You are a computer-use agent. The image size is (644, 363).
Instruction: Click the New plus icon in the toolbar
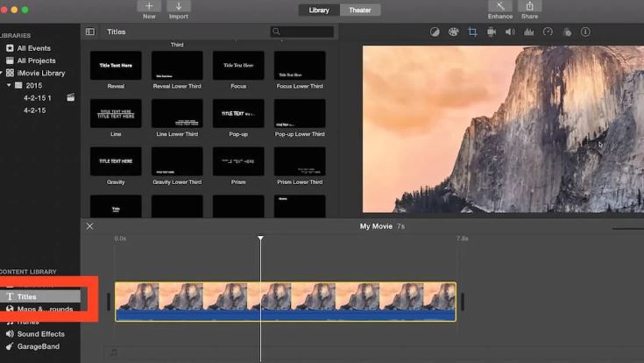coord(149,6)
